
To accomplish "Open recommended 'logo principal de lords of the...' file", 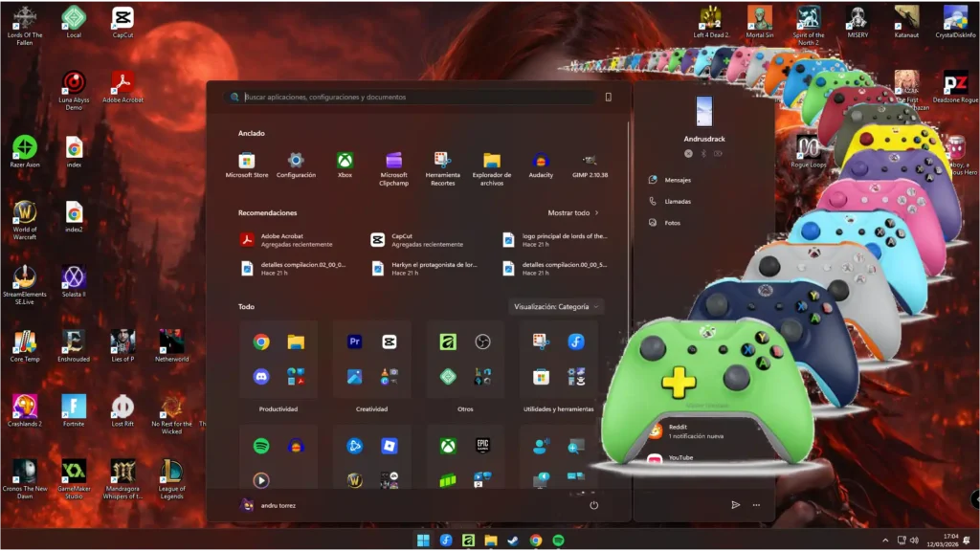I will pyautogui.click(x=556, y=240).
